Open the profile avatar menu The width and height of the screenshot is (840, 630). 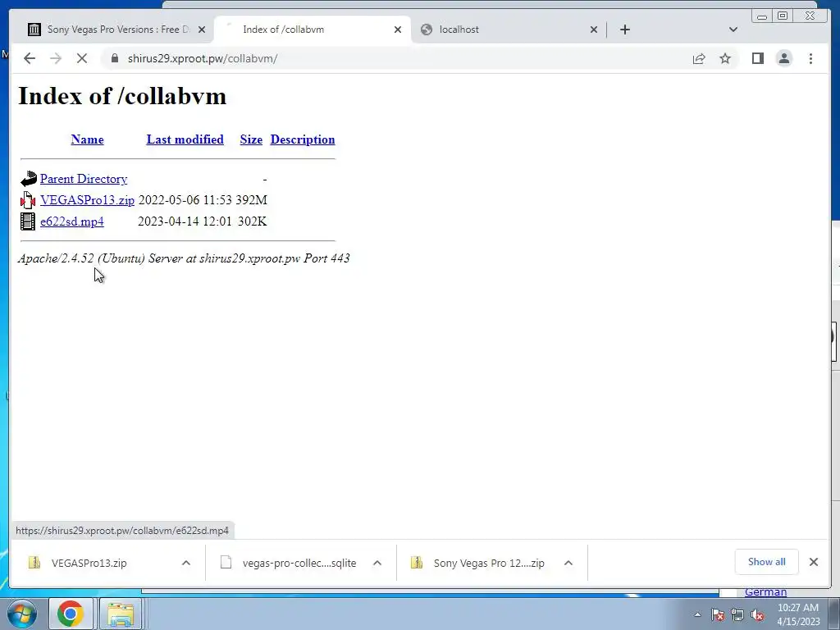coord(783,58)
